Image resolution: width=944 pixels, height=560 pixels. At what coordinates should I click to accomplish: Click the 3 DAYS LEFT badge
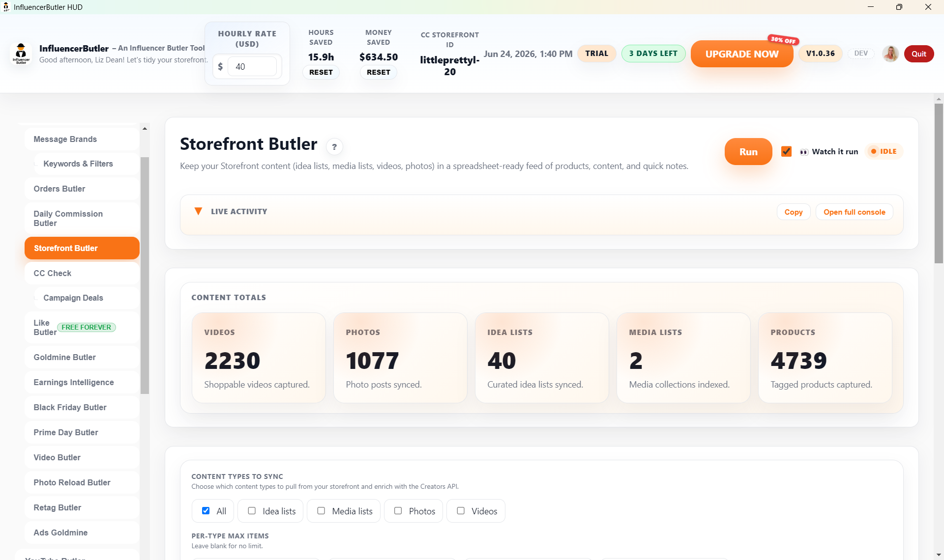[653, 53]
